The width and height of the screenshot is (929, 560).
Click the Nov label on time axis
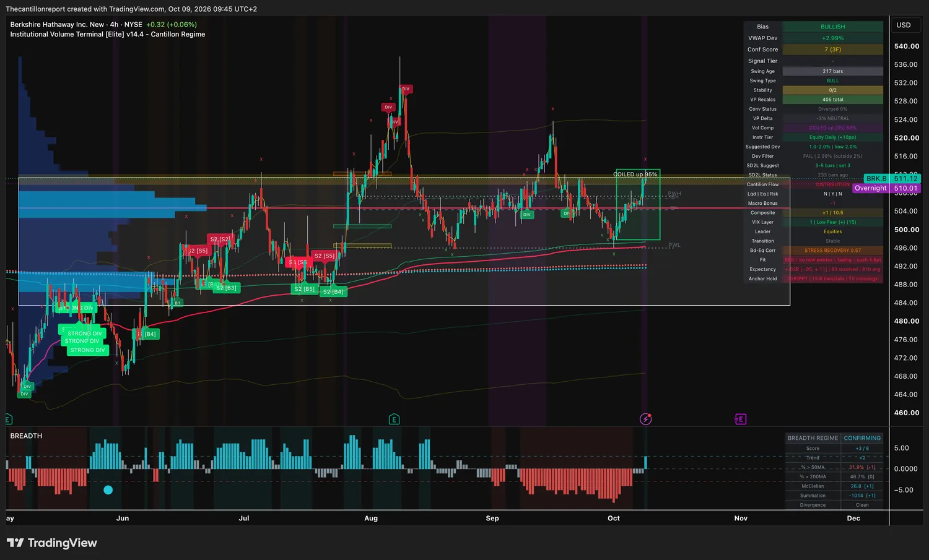[741, 519]
